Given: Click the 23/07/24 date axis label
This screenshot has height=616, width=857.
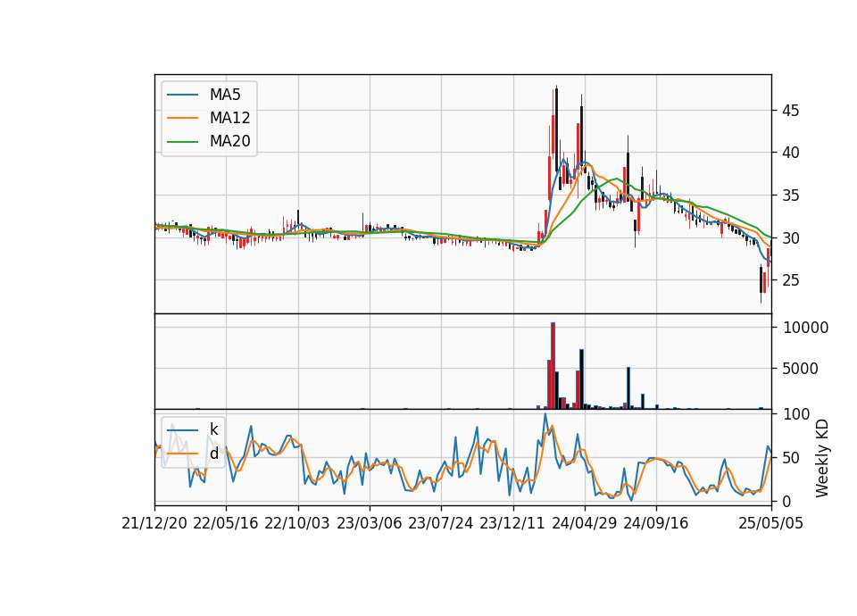Looking at the screenshot, I should click(440, 523).
